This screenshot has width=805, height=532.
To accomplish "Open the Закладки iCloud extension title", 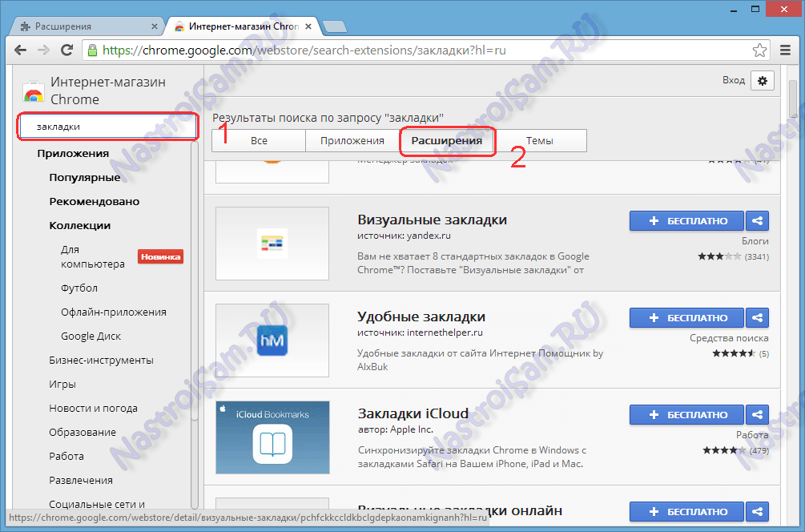I will pos(413,413).
